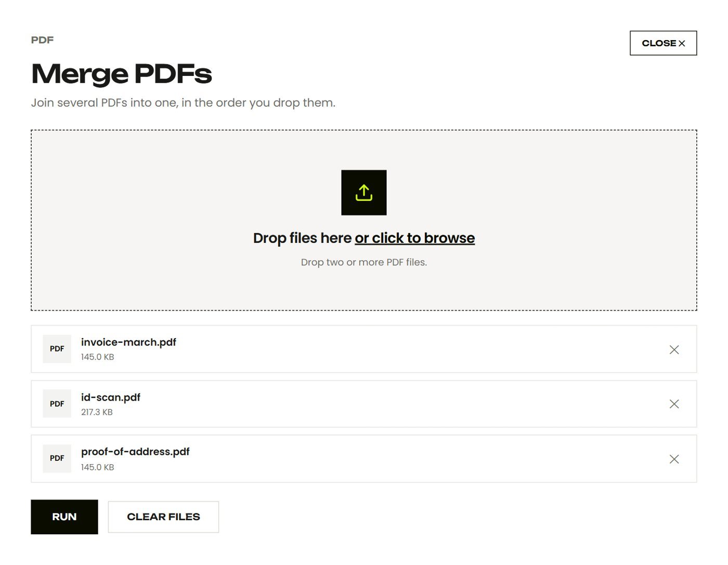Select the proof-of-address.pdf file name
Image resolution: width=728 pixels, height=565 pixels.
[135, 452]
